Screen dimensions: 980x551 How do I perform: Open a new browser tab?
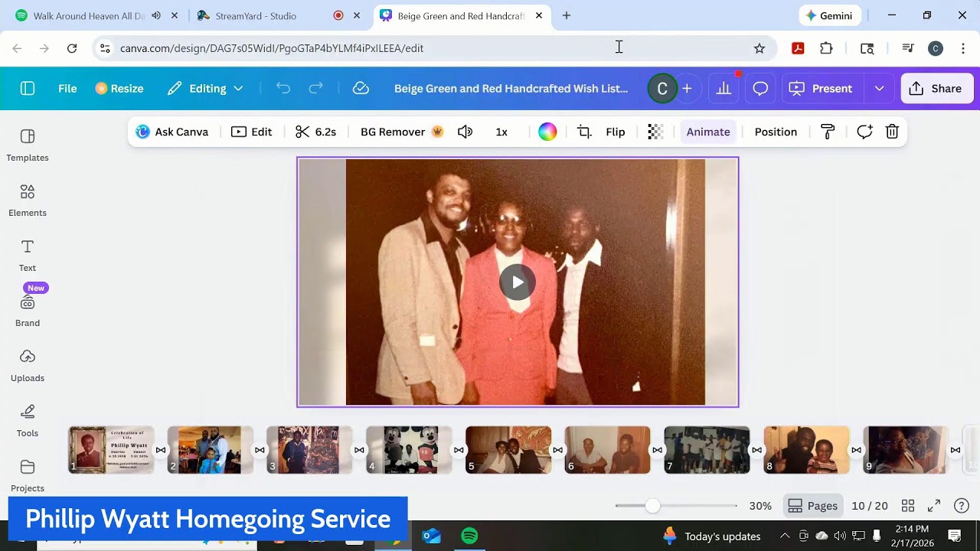(567, 16)
